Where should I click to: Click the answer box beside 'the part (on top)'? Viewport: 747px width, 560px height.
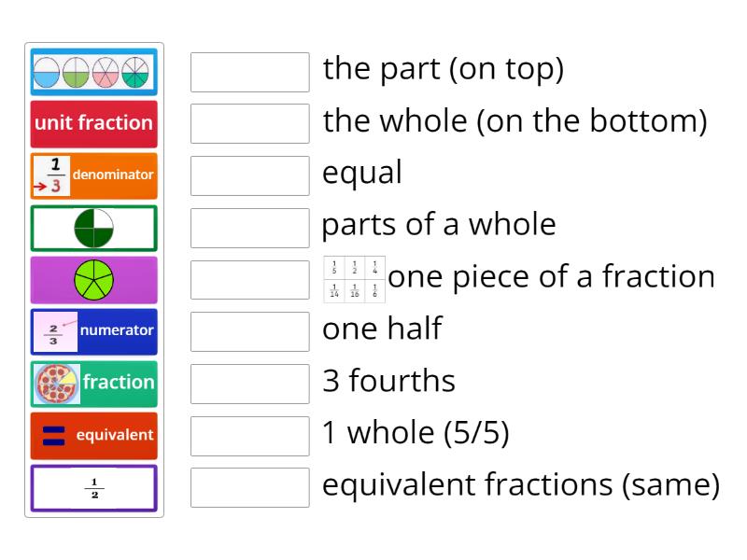(248, 69)
